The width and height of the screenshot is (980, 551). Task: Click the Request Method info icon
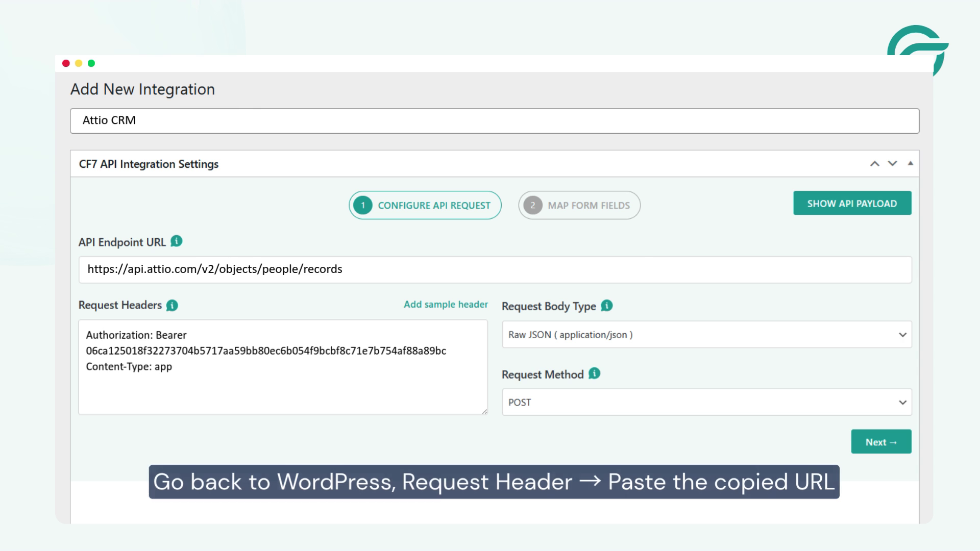click(594, 373)
